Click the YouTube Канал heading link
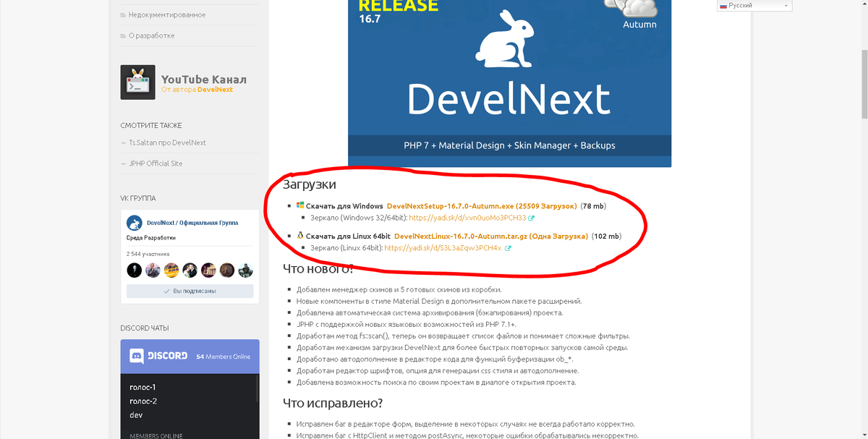868x439 pixels. (x=204, y=80)
